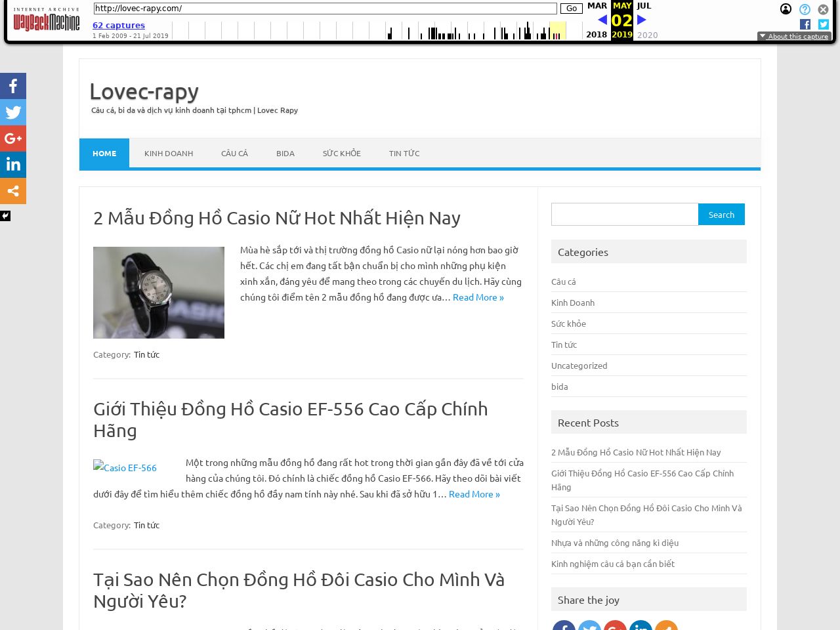Click the Twitter share icon in left sidebar

tap(13, 112)
